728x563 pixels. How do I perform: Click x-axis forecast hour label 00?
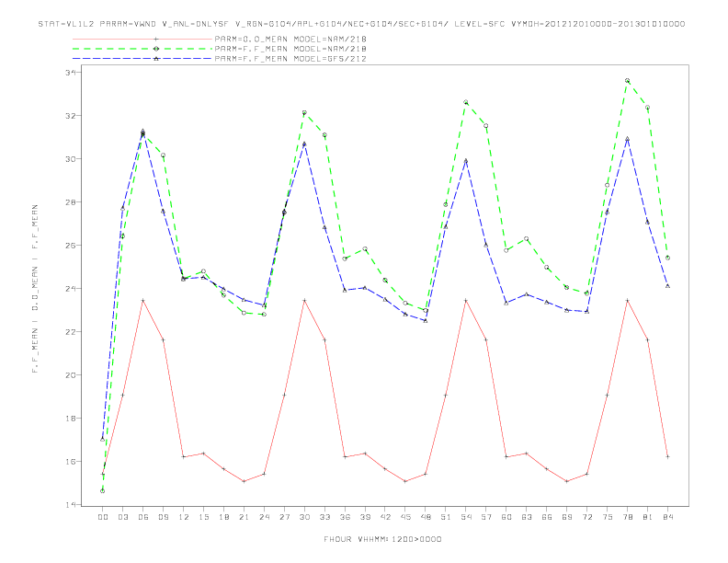point(103,517)
